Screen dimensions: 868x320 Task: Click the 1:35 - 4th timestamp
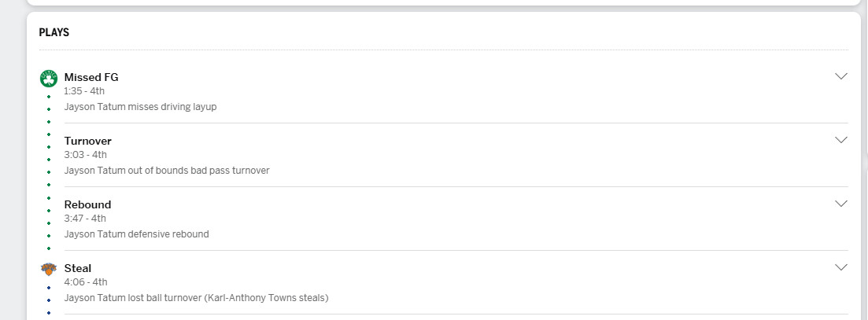pos(84,91)
